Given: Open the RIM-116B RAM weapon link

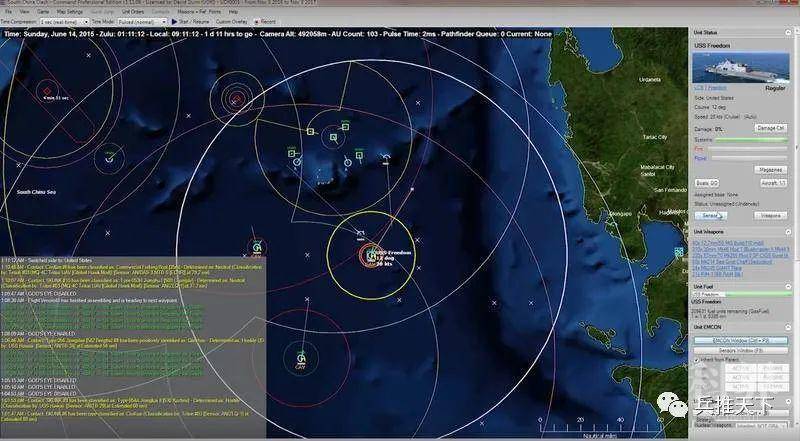Looking at the screenshot, I should [x=718, y=275].
